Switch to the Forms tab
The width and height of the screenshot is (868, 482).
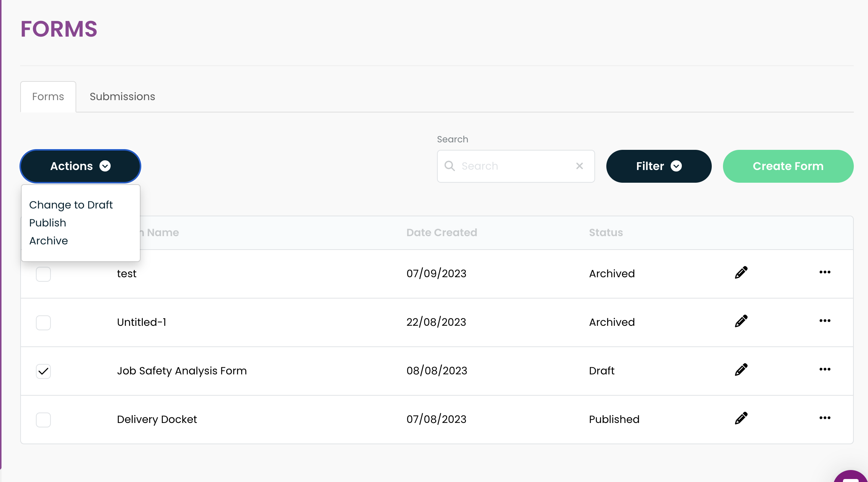click(48, 97)
